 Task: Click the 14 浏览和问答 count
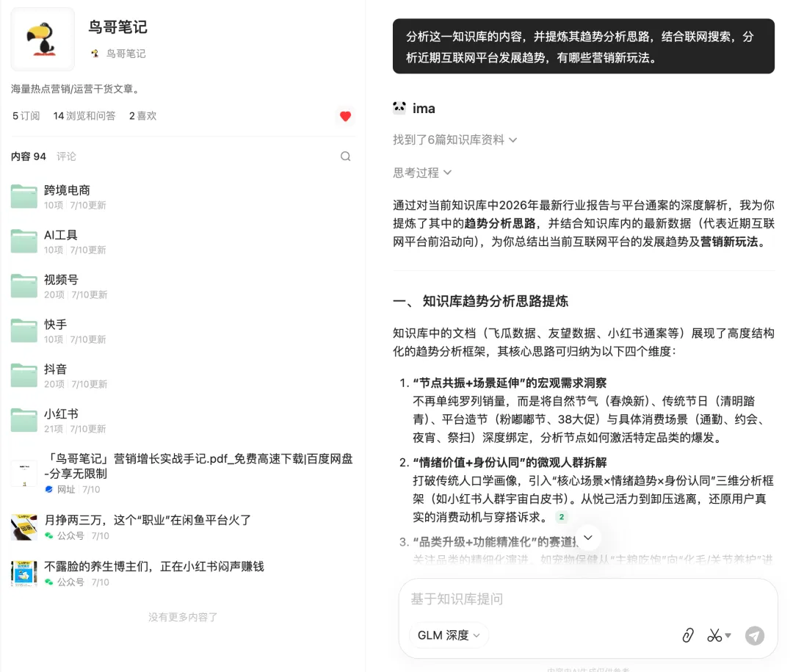click(84, 116)
